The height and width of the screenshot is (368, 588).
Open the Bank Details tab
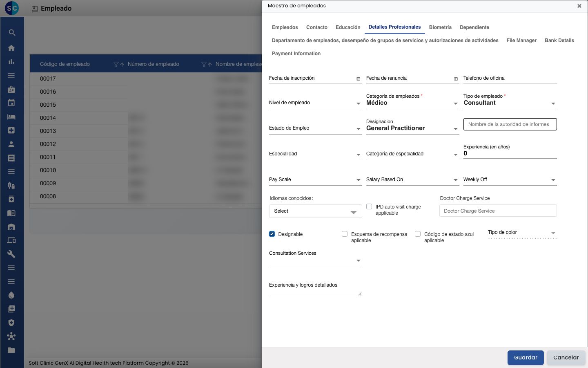tap(559, 40)
